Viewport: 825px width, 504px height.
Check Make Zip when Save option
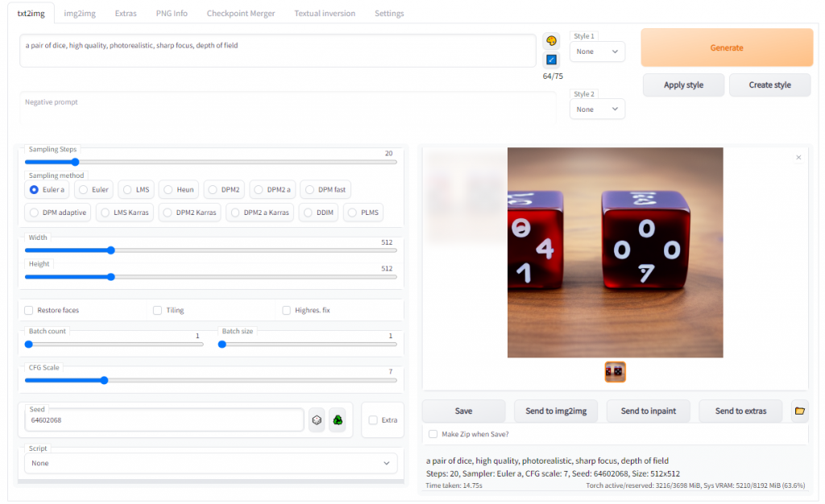point(433,434)
